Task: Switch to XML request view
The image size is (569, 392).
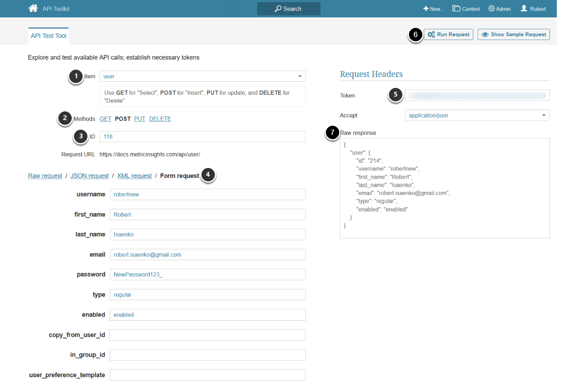Action: coord(134,176)
